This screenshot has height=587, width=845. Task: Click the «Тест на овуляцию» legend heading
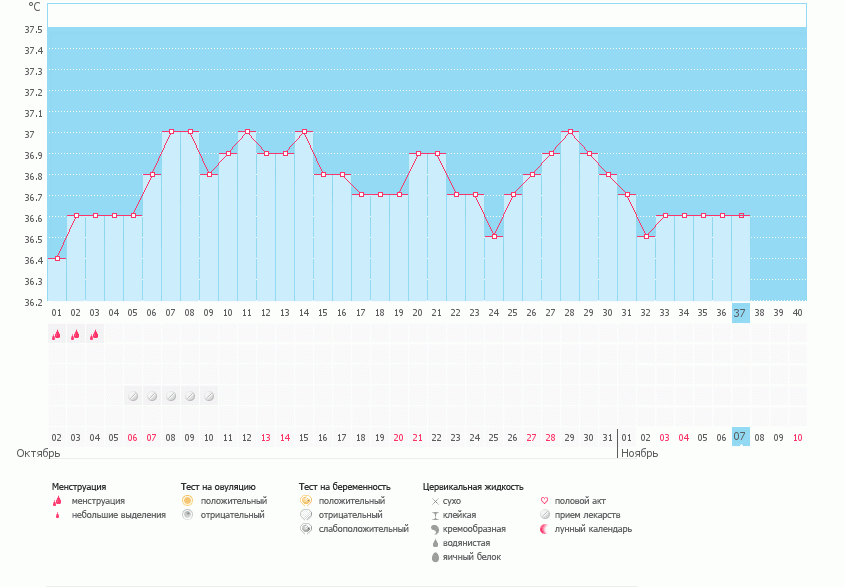click(x=218, y=487)
